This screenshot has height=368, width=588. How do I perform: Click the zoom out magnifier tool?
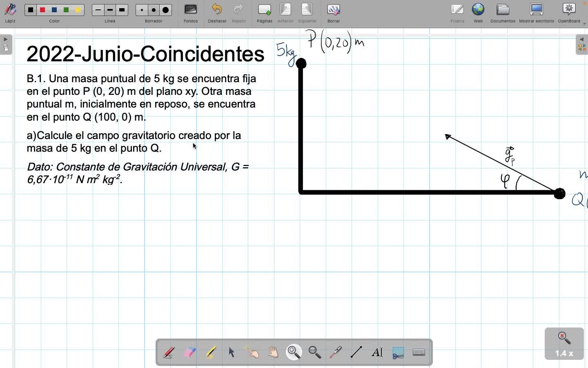tap(315, 352)
